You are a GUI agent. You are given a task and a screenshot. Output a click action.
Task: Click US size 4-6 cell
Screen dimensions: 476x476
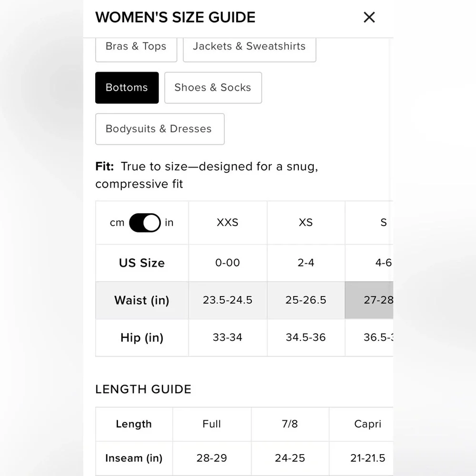click(369, 263)
